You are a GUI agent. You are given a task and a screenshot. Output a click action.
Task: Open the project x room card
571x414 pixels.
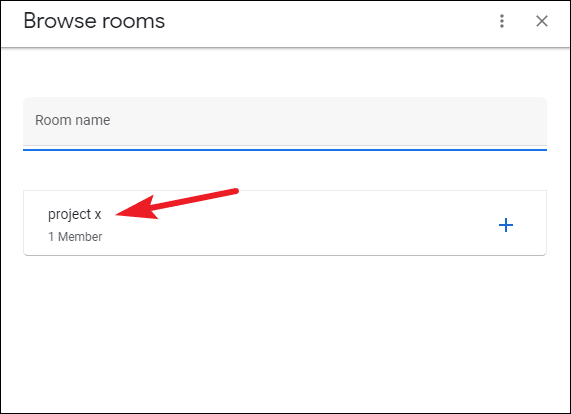[x=285, y=223]
